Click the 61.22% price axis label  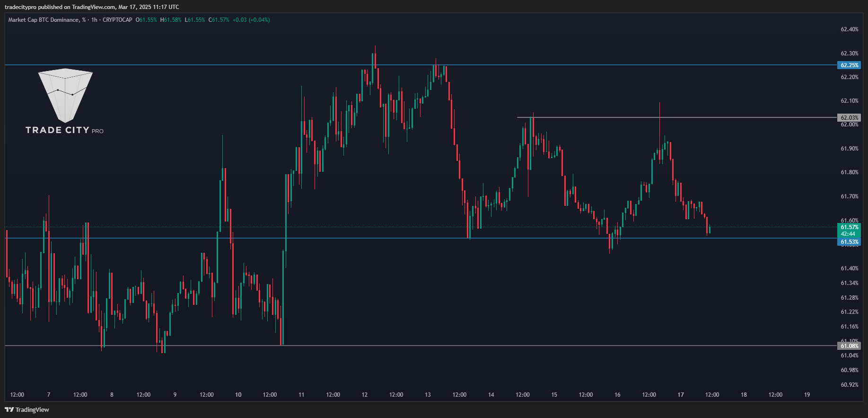(850, 312)
